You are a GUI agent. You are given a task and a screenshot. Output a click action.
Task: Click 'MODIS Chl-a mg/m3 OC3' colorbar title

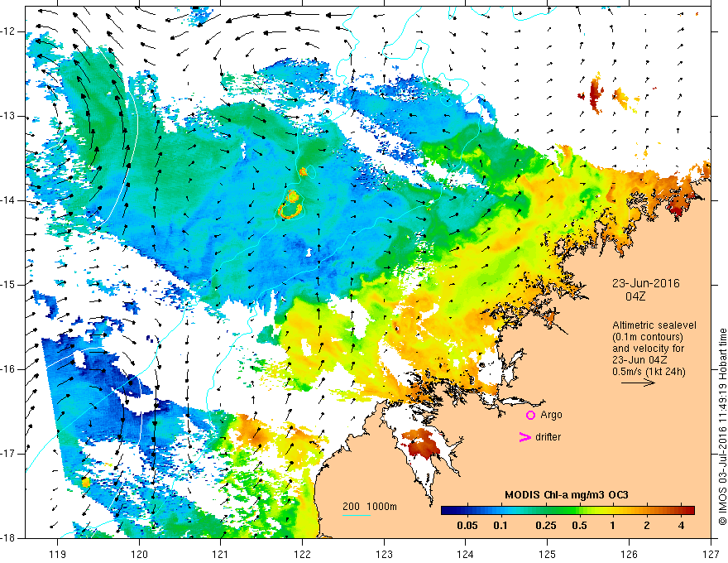tap(567, 495)
